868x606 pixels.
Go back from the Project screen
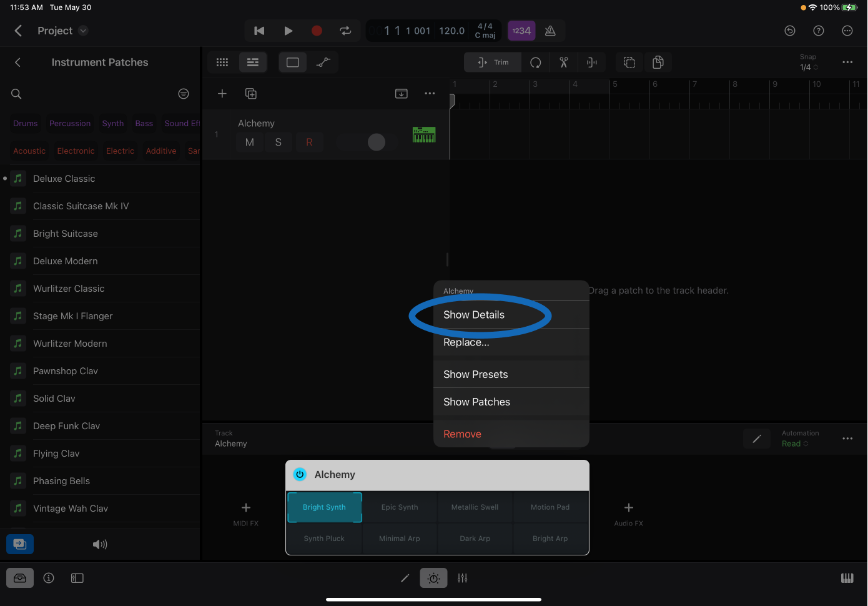click(x=18, y=31)
